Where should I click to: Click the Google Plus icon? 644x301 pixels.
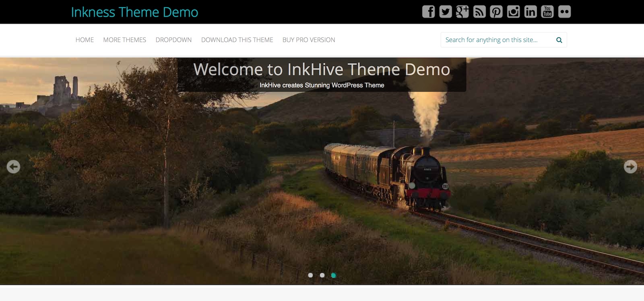(462, 12)
